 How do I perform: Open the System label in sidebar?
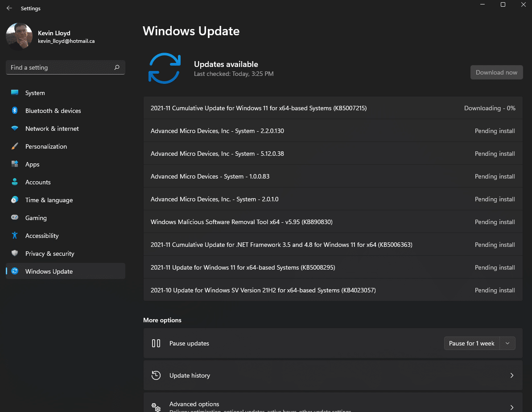(x=35, y=93)
